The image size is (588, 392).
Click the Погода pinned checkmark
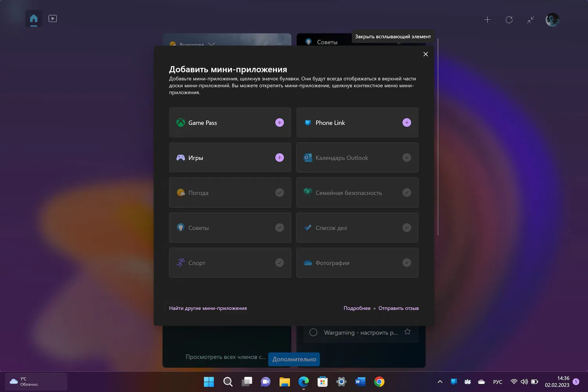[x=279, y=192]
